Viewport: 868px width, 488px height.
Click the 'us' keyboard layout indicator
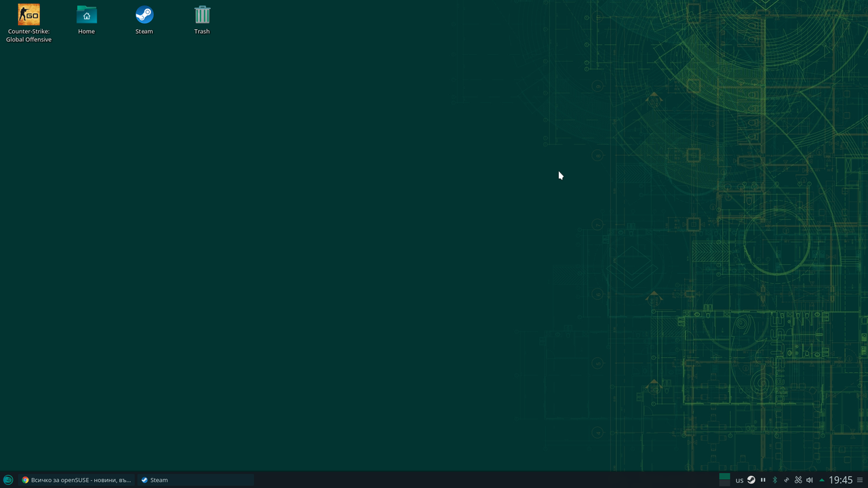click(x=739, y=481)
